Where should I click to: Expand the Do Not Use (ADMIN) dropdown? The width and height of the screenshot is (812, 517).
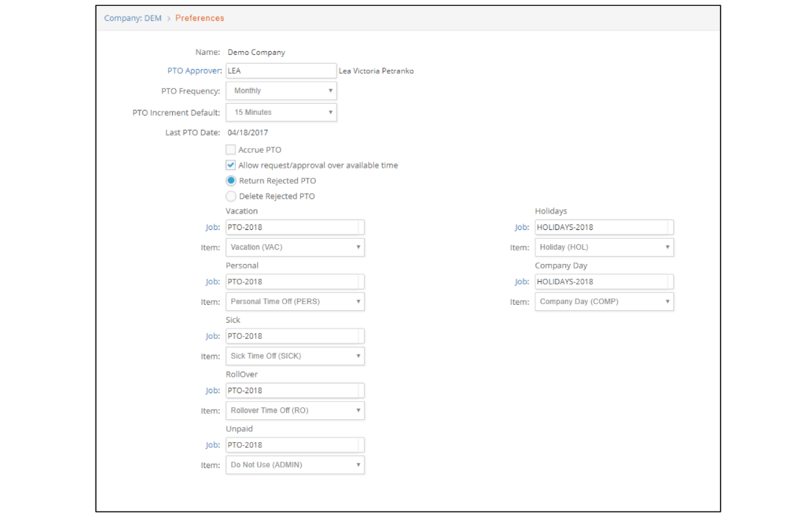click(294, 465)
